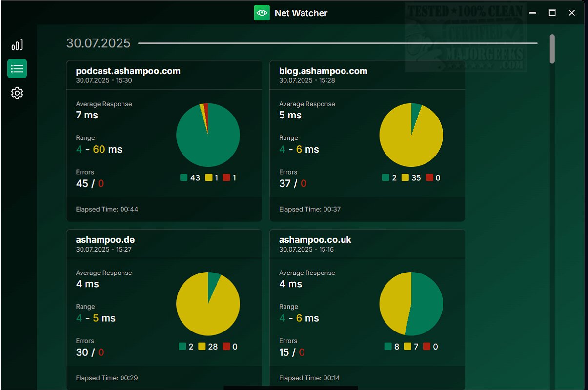Click the podcast.ashampoo.com card title

point(128,71)
